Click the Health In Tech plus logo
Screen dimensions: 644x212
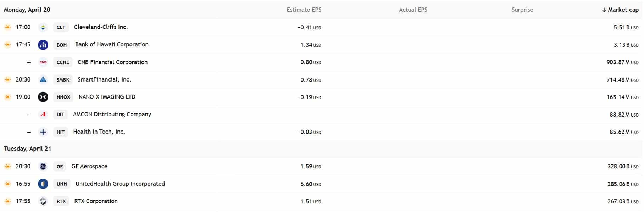43,132
